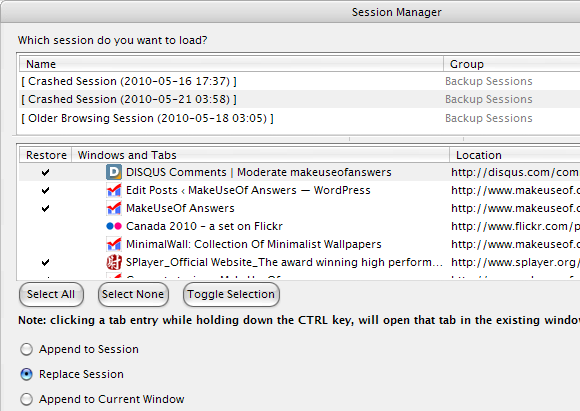The width and height of the screenshot is (580, 411).
Task: Select Replace Session radio button
Action: click(27, 374)
